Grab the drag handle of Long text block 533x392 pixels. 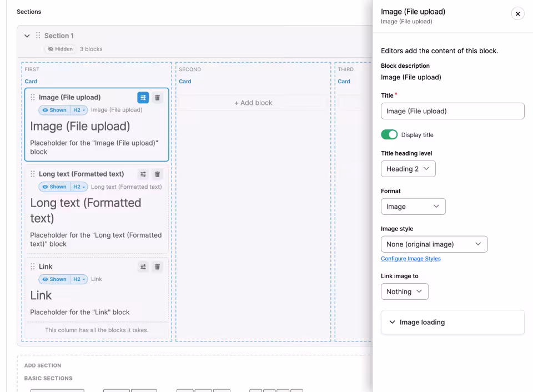pos(33,174)
